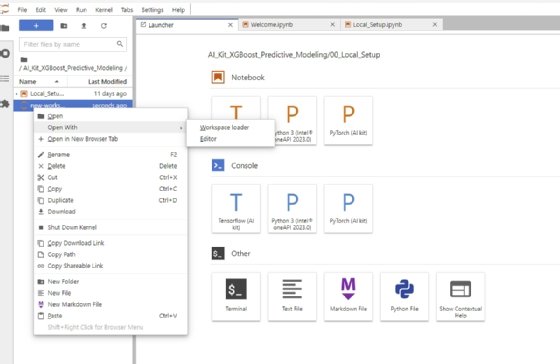Screen dimensions: 560x364
Task: Refresh the file browser list
Action: coord(104,26)
